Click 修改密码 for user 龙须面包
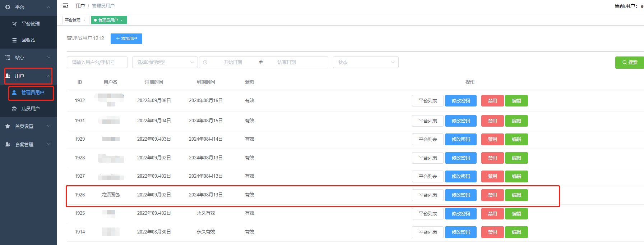The image size is (644, 245). coord(460,195)
